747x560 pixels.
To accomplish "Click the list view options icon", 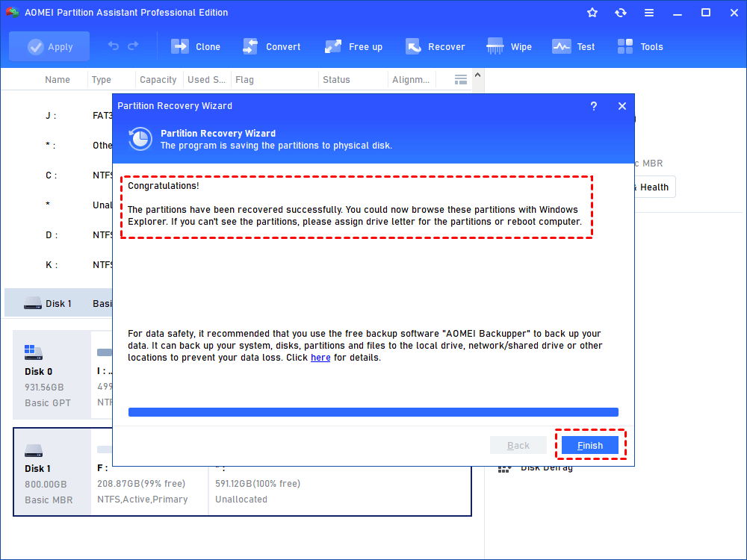I will (x=461, y=80).
